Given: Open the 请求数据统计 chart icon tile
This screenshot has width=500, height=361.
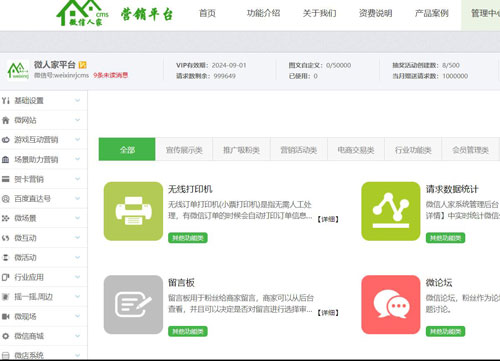Looking at the screenshot, I should click(391, 211).
